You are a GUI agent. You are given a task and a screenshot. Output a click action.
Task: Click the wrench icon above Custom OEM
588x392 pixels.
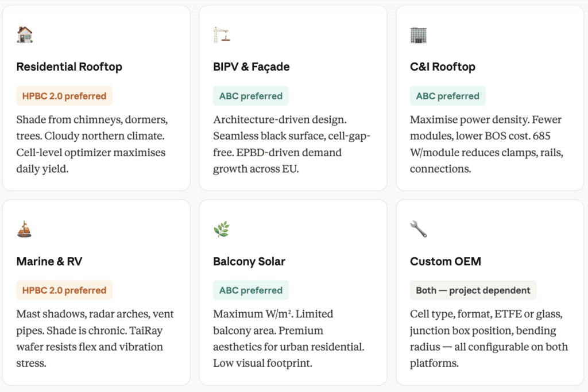click(419, 230)
